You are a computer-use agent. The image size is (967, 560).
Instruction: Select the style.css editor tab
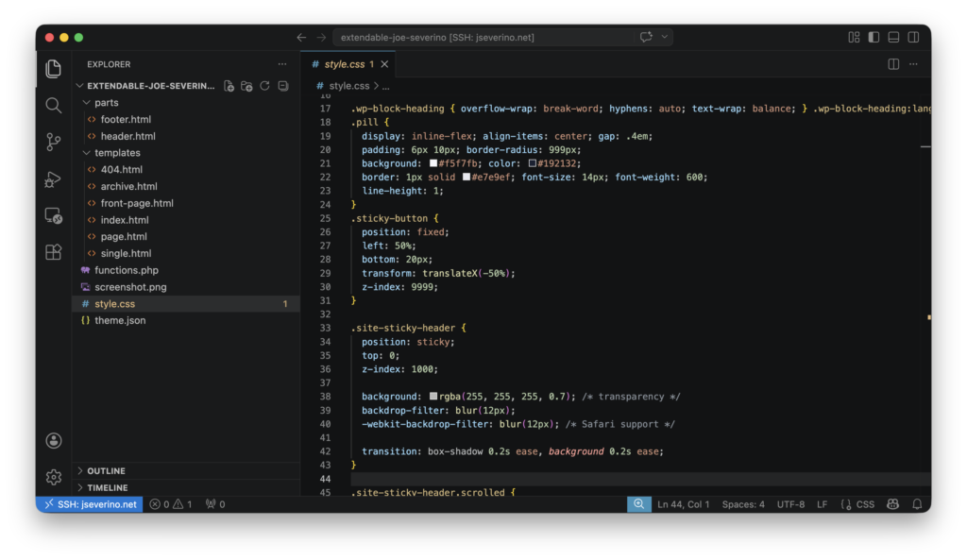(x=344, y=64)
